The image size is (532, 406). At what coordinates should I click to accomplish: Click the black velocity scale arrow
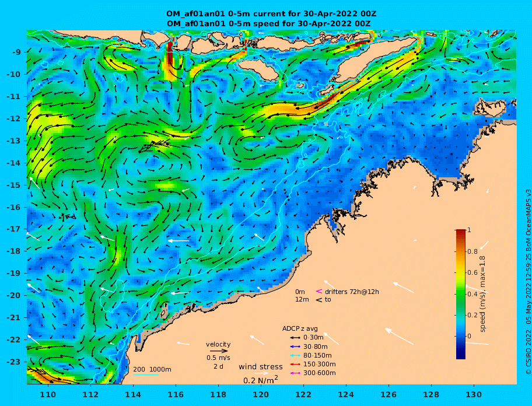pyautogui.click(x=219, y=351)
